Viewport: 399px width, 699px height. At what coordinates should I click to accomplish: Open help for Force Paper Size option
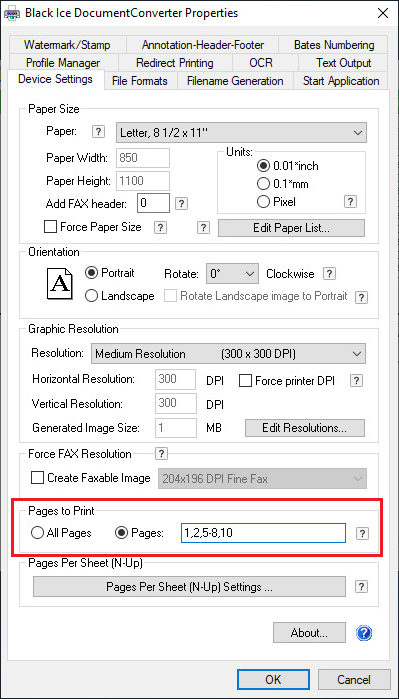160,227
